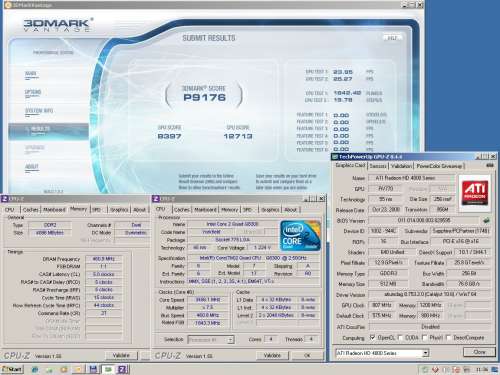Open Caches tab in CPU-Z processor window
The image size is (500, 375).
coord(182,210)
